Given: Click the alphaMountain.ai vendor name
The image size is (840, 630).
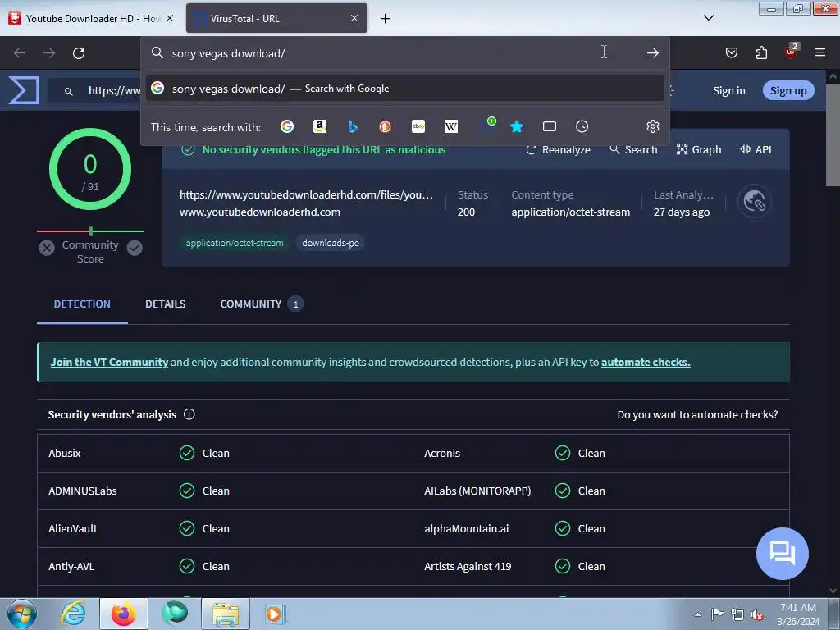Looking at the screenshot, I should click(x=467, y=529).
